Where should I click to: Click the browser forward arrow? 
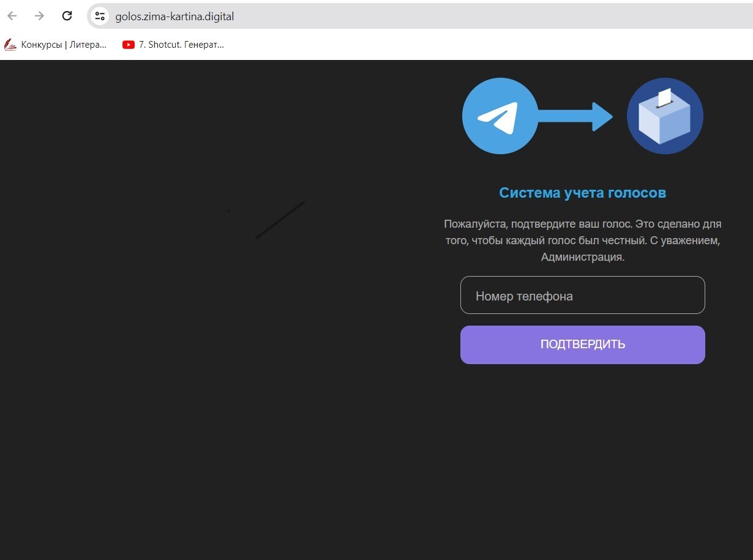[39, 16]
